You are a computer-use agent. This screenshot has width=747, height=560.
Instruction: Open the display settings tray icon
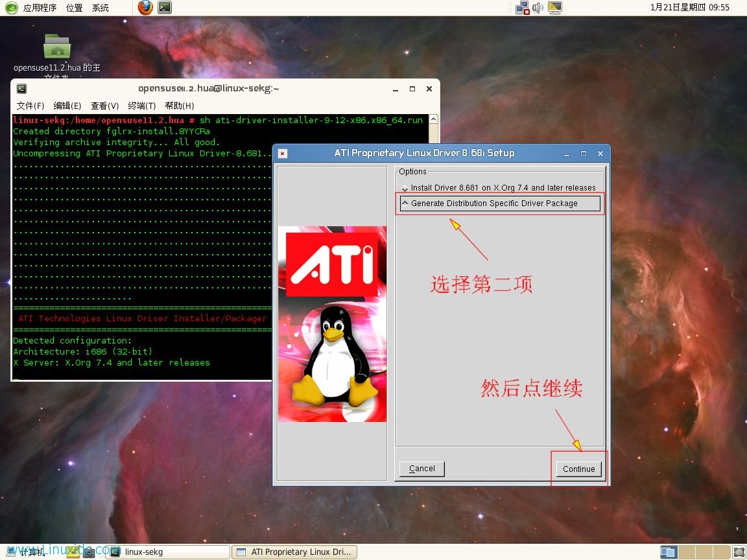pyautogui.click(x=555, y=8)
